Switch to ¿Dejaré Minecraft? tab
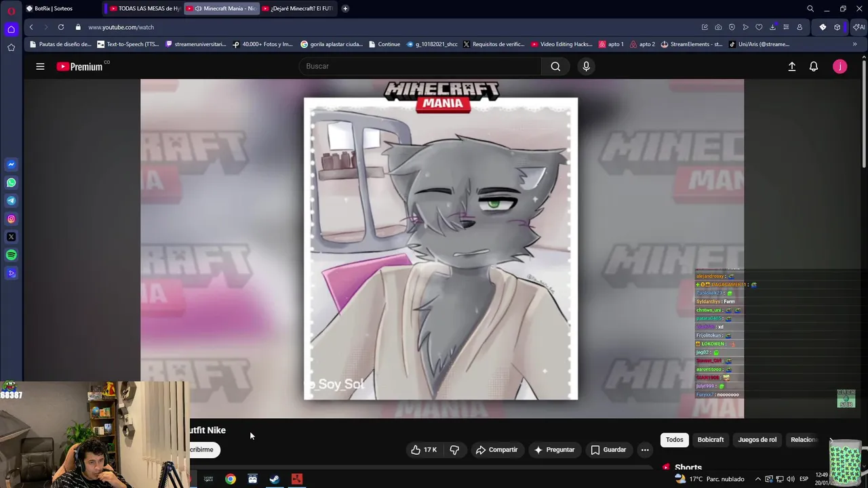This screenshot has width=868, height=488. (x=298, y=9)
